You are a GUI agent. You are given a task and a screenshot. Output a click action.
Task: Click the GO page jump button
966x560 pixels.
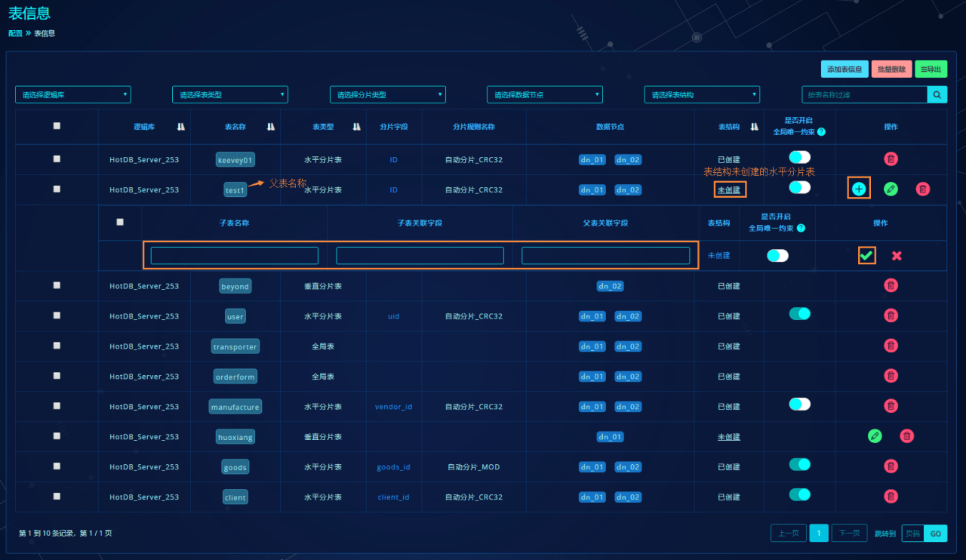pos(935,533)
